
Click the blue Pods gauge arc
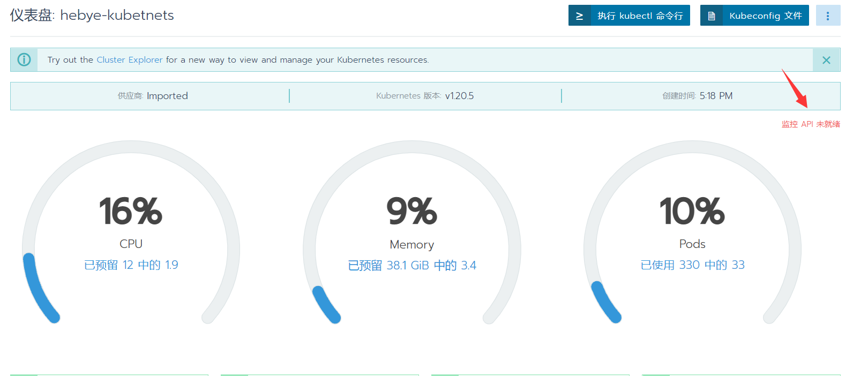click(x=605, y=303)
